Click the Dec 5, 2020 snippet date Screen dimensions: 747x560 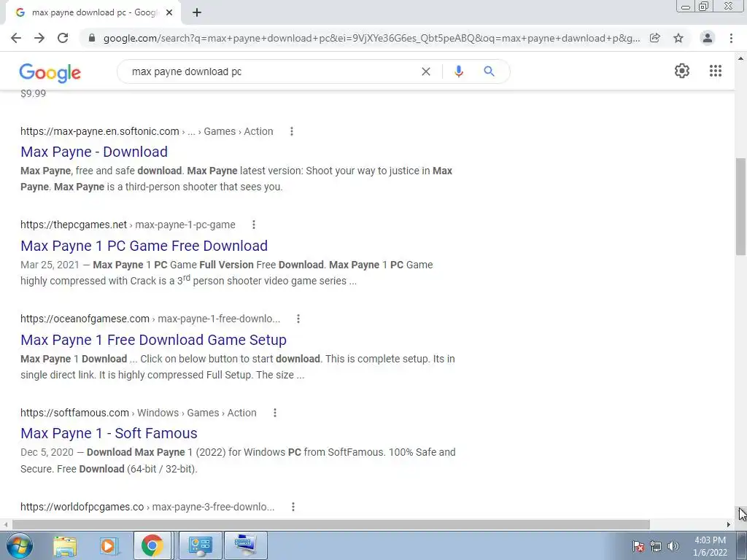coord(47,452)
